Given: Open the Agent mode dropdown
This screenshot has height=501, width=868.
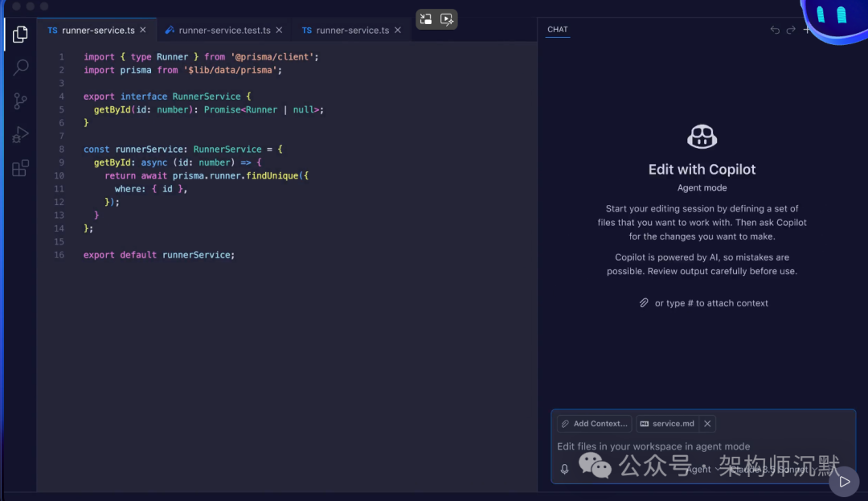Looking at the screenshot, I should [699, 469].
